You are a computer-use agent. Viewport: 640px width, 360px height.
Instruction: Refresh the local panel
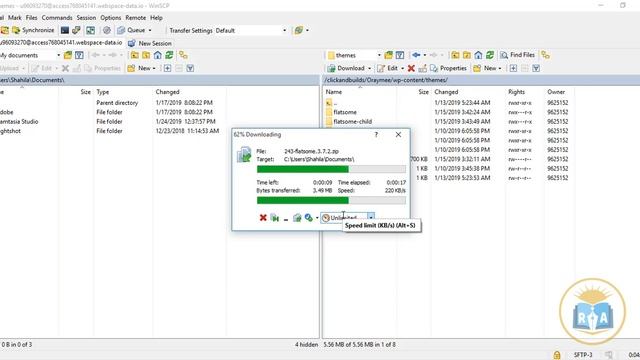(169, 55)
